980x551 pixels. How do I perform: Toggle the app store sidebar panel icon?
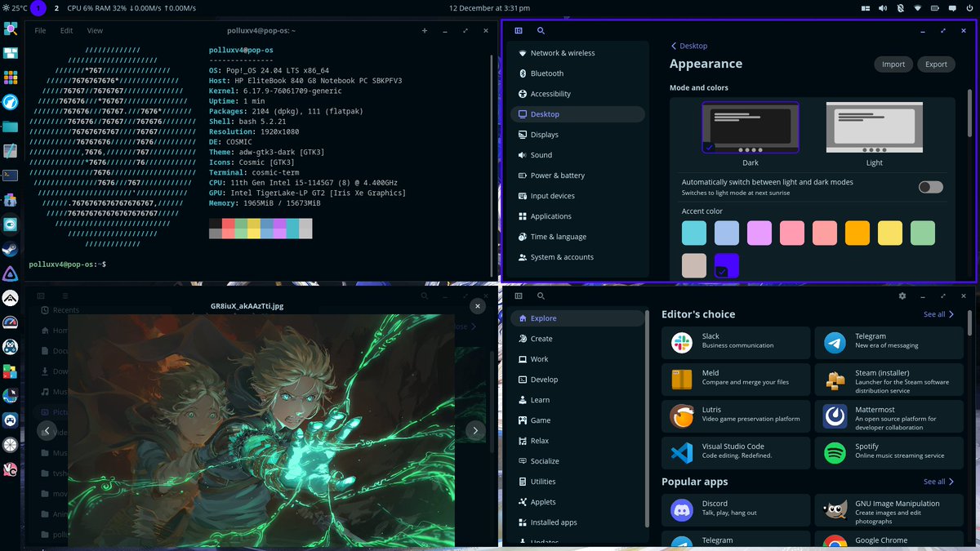(519, 296)
